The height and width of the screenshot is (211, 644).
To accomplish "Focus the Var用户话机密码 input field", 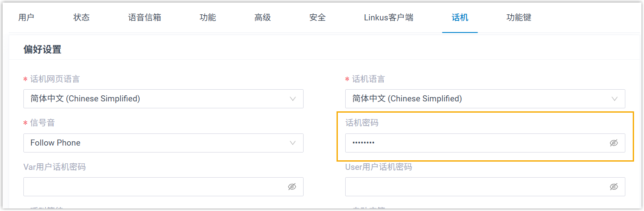I will [x=154, y=187].
